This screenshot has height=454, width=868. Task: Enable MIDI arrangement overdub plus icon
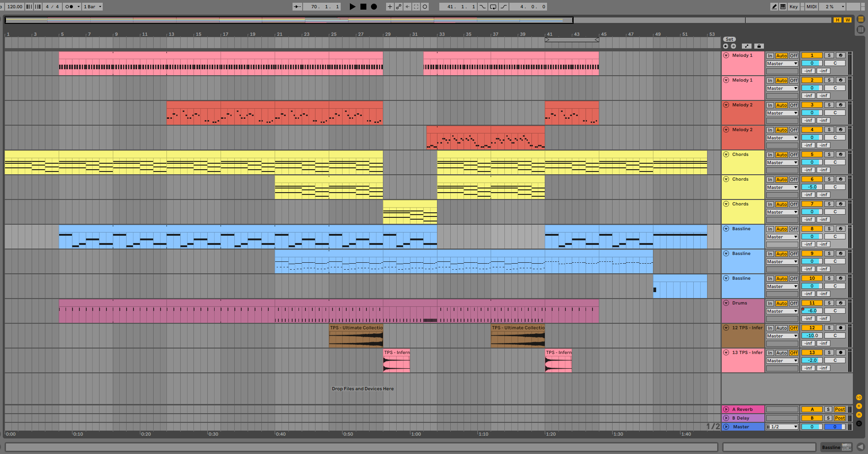(390, 6)
